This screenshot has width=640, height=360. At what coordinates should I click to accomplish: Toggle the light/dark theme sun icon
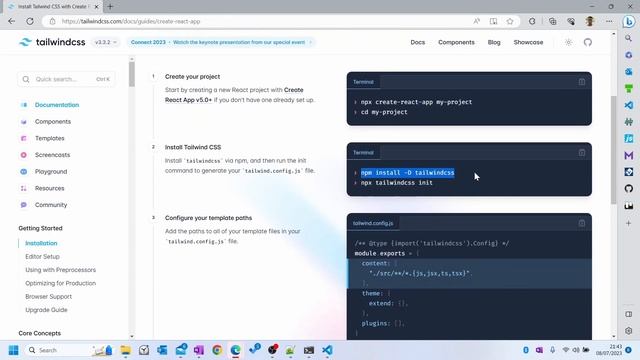point(569,42)
